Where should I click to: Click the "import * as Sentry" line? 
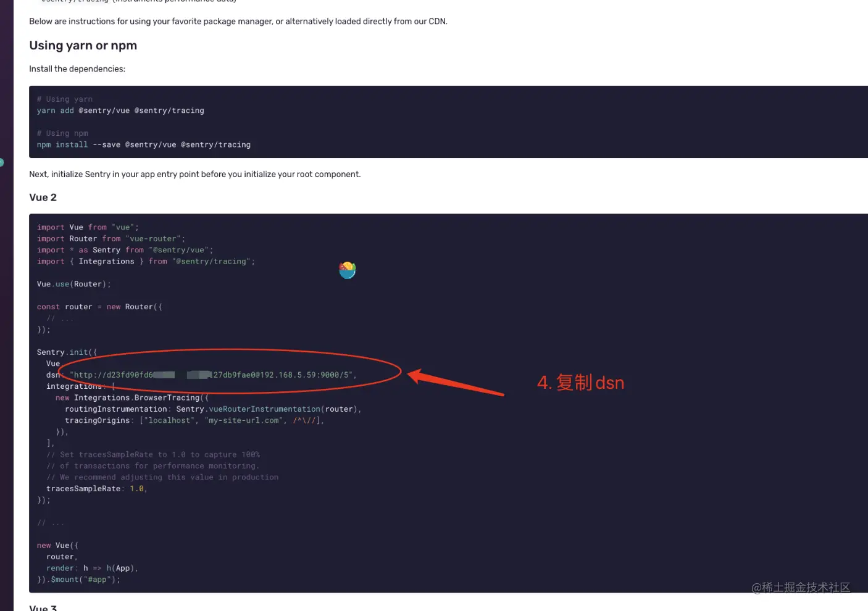pyautogui.click(x=125, y=250)
